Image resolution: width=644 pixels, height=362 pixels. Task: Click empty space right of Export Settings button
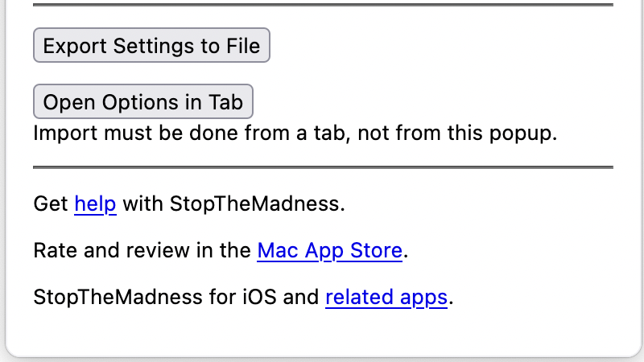click(443, 46)
